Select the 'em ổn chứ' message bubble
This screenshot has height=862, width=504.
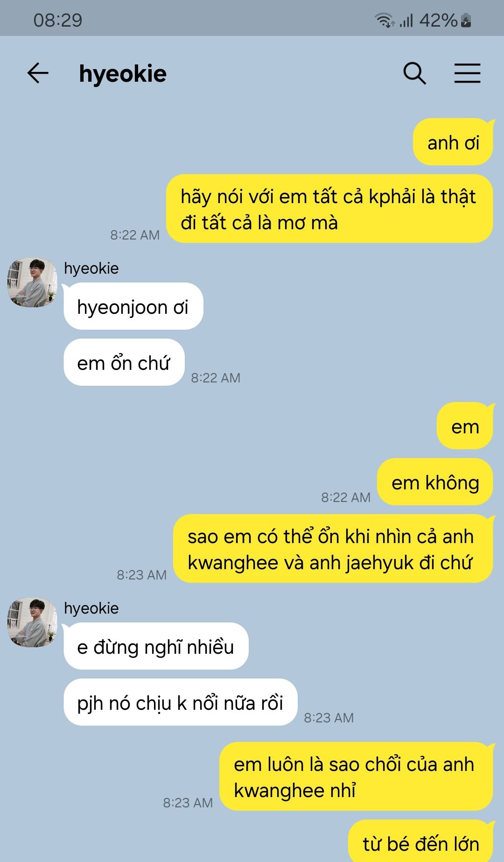pyautogui.click(x=124, y=362)
